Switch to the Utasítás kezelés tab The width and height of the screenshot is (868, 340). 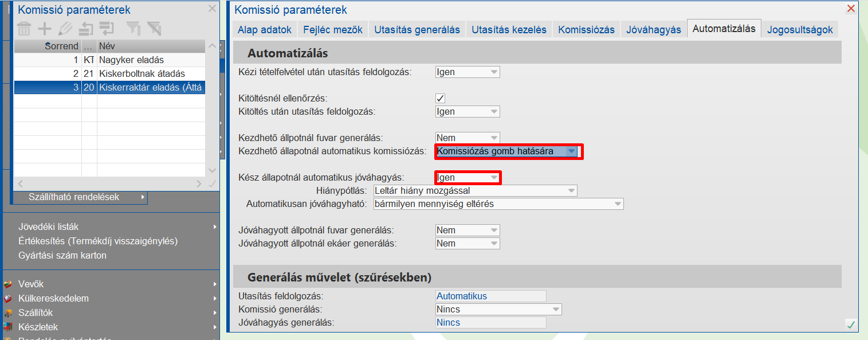(509, 30)
